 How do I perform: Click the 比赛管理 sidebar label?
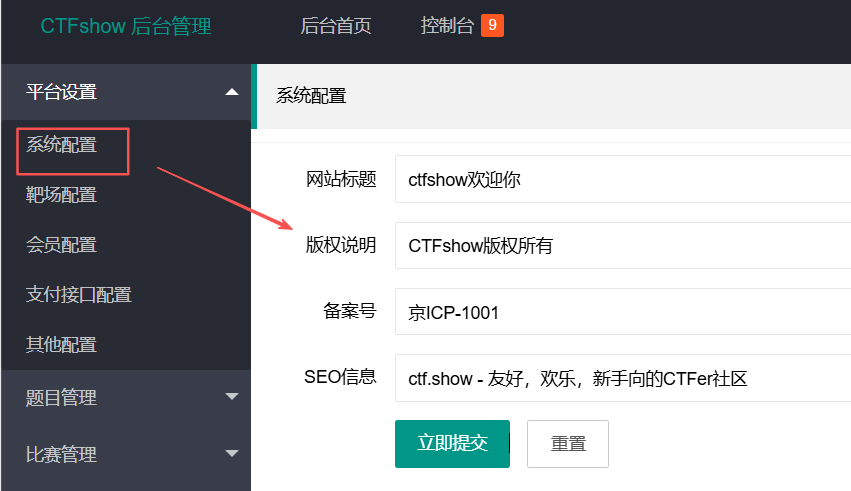(x=61, y=454)
